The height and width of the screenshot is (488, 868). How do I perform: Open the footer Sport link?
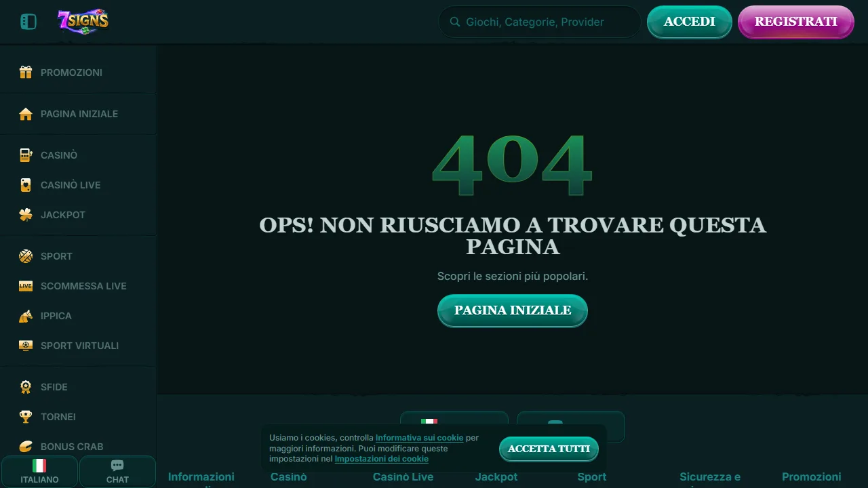[x=592, y=477]
